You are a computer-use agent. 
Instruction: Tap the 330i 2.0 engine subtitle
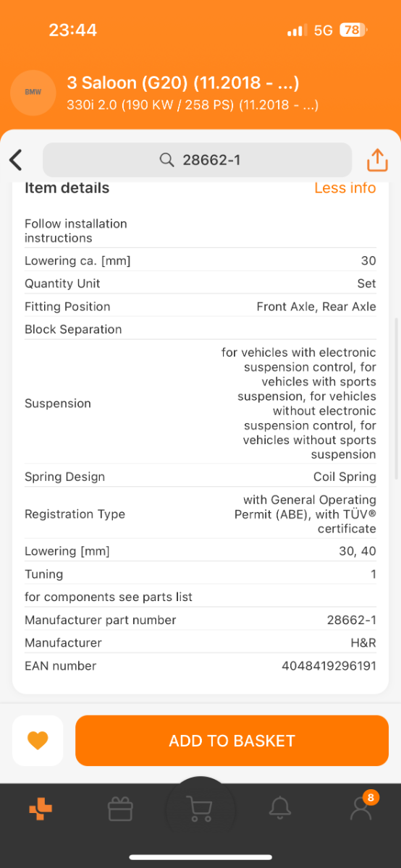(193, 106)
